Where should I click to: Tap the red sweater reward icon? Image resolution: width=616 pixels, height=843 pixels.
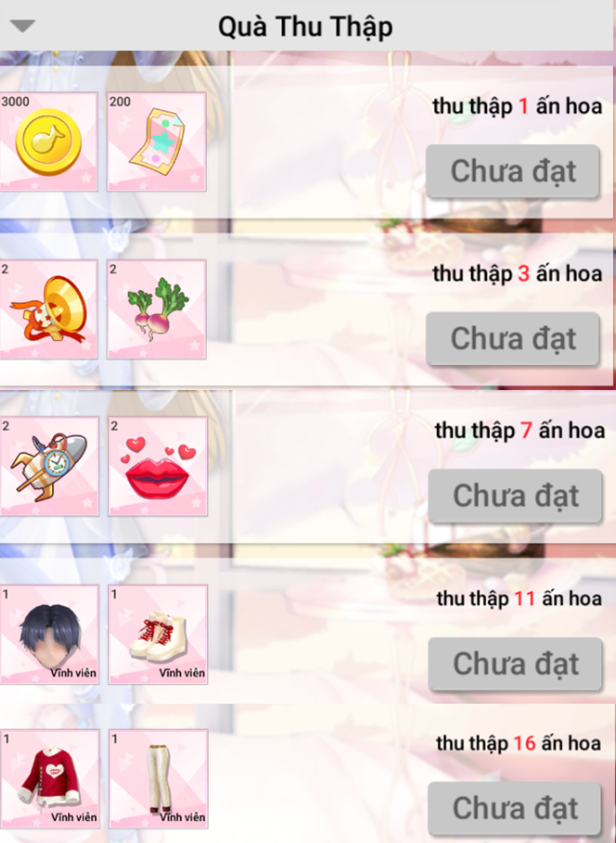(x=50, y=779)
